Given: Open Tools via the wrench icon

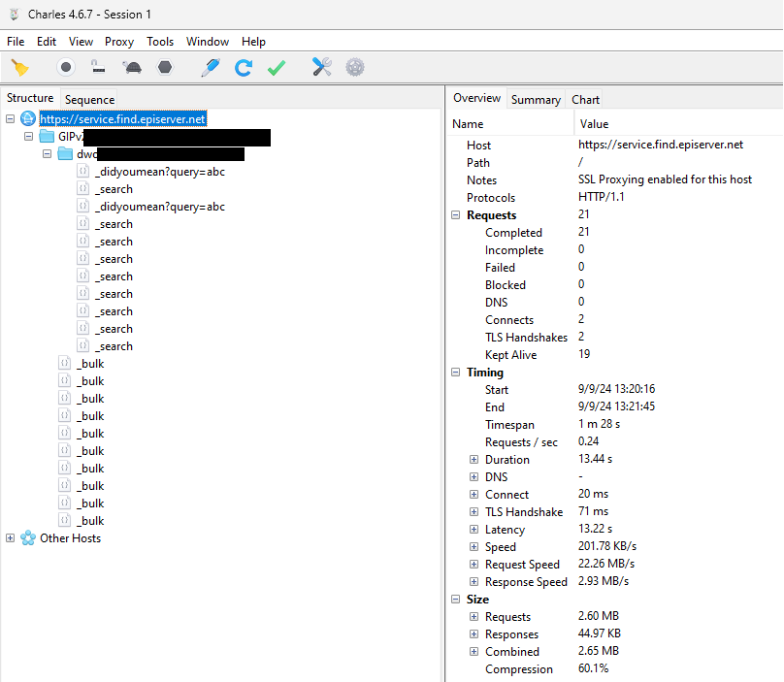Looking at the screenshot, I should point(322,67).
